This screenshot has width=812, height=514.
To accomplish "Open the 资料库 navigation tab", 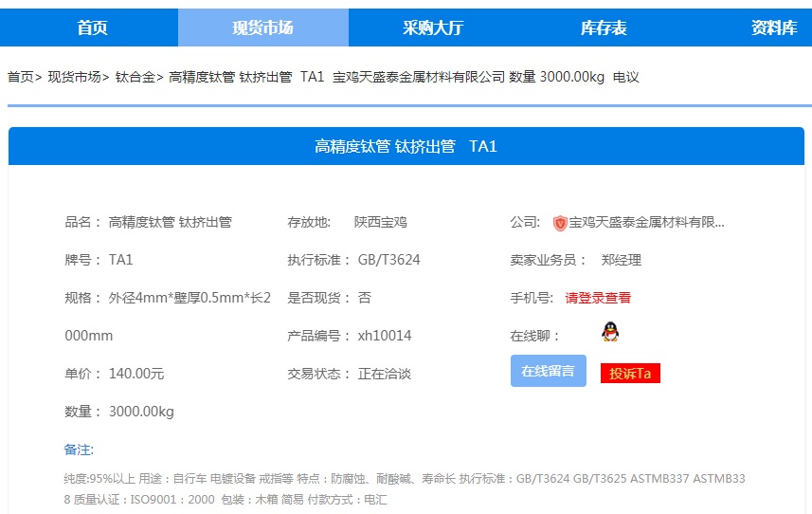I will (774, 28).
